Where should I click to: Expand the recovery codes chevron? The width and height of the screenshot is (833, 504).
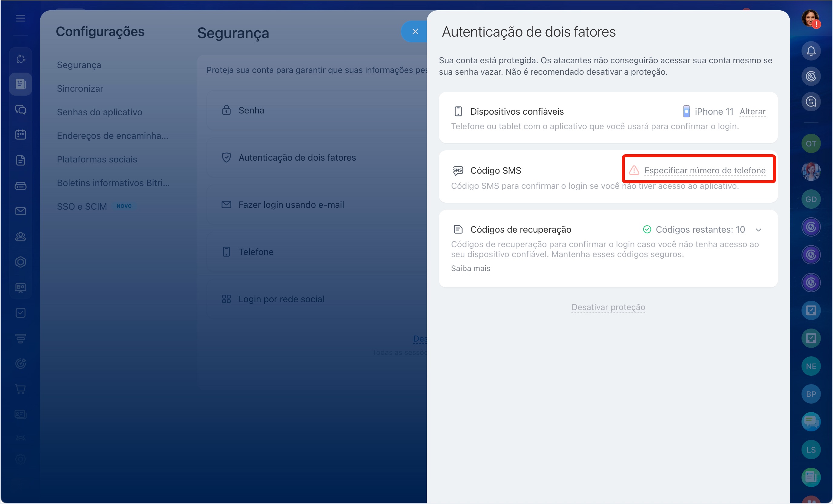[758, 230]
